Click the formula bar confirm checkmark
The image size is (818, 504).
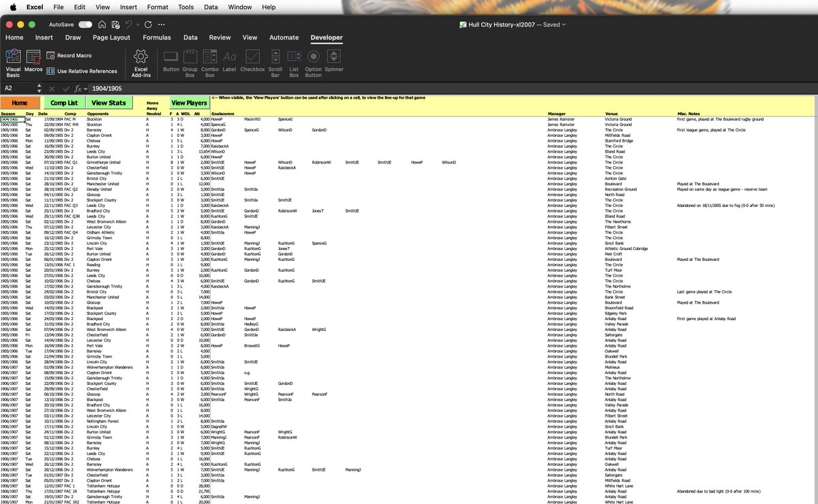65,89
